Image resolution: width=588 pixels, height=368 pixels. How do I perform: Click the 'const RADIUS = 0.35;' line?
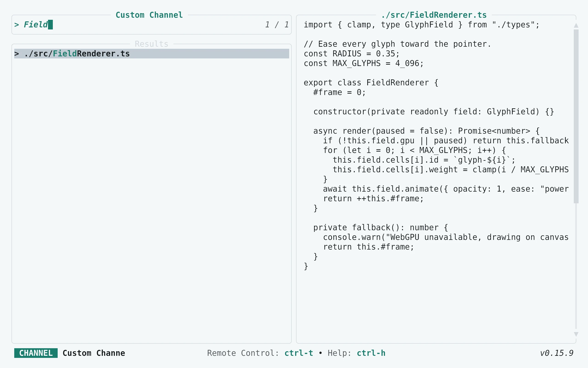[x=352, y=54]
